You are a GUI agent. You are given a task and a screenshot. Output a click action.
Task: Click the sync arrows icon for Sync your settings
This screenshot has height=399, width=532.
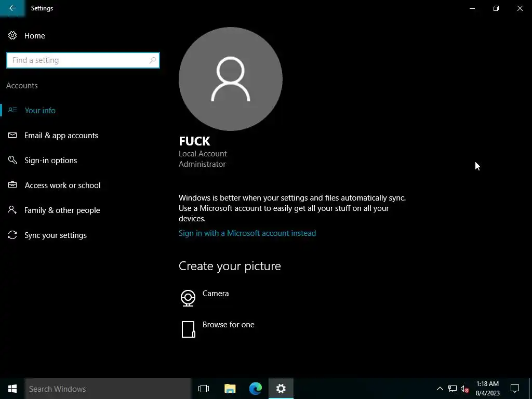[12, 235]
